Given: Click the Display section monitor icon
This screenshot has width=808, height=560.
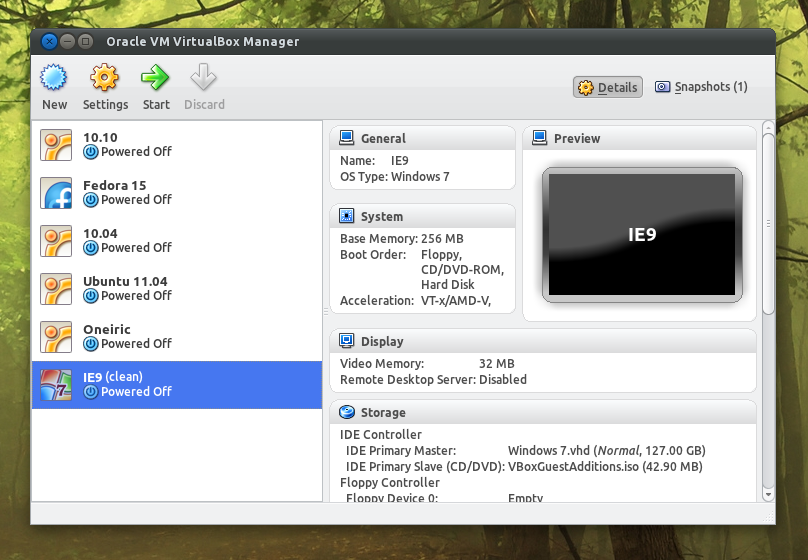Looking at the screenshot, I should (347, 341).
